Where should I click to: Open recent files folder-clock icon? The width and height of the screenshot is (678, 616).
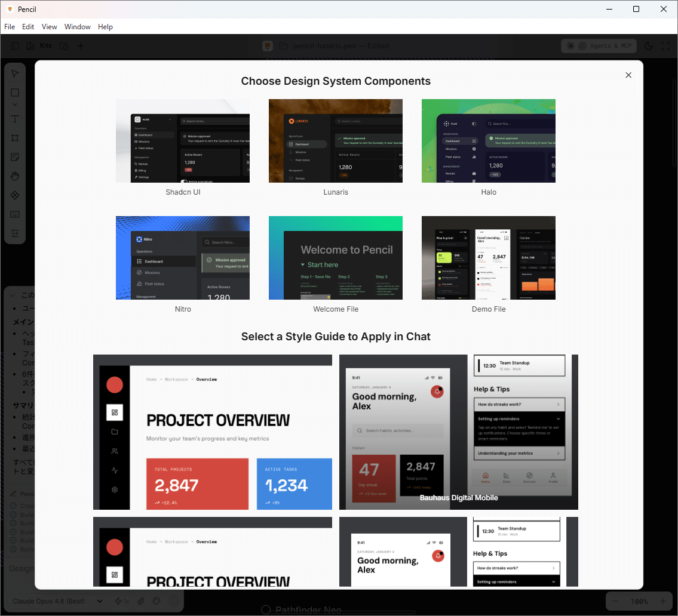pos(64,46)
